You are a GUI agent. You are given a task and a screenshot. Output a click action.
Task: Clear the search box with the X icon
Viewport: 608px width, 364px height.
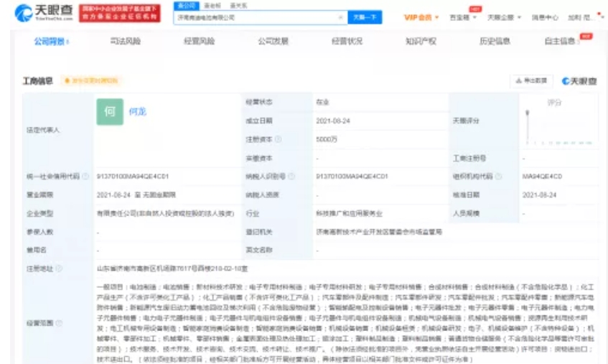340,17
